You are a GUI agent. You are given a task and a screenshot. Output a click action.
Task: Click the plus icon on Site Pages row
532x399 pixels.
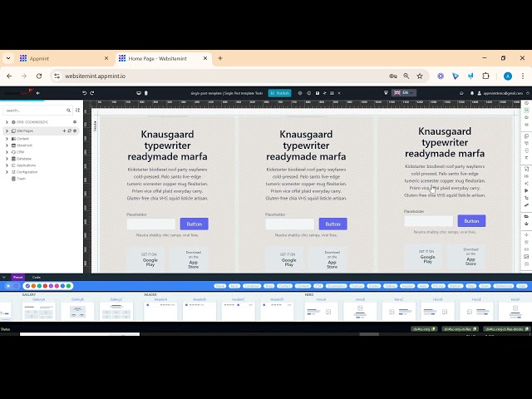point(64,131)
